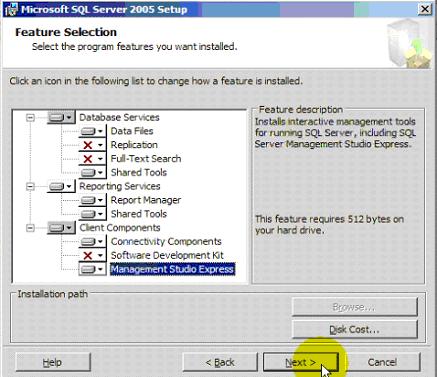The height and width of the screenshot is (377, 437).
Task: Select the Replication tree item
Action: (134, 145)
